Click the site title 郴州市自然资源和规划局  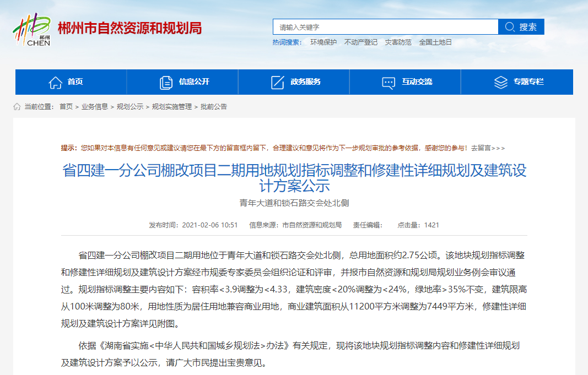[x=130, y=28]
